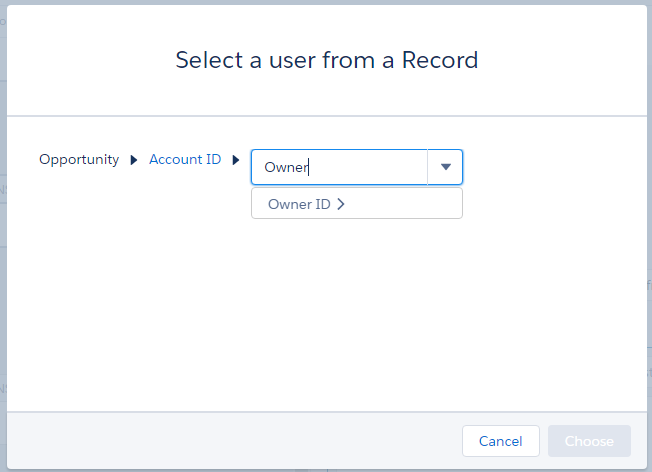Click the word 'Record' in the title
Image resolution: width=652 pixels, height=472 pixels.
click(x=440, y=60)
